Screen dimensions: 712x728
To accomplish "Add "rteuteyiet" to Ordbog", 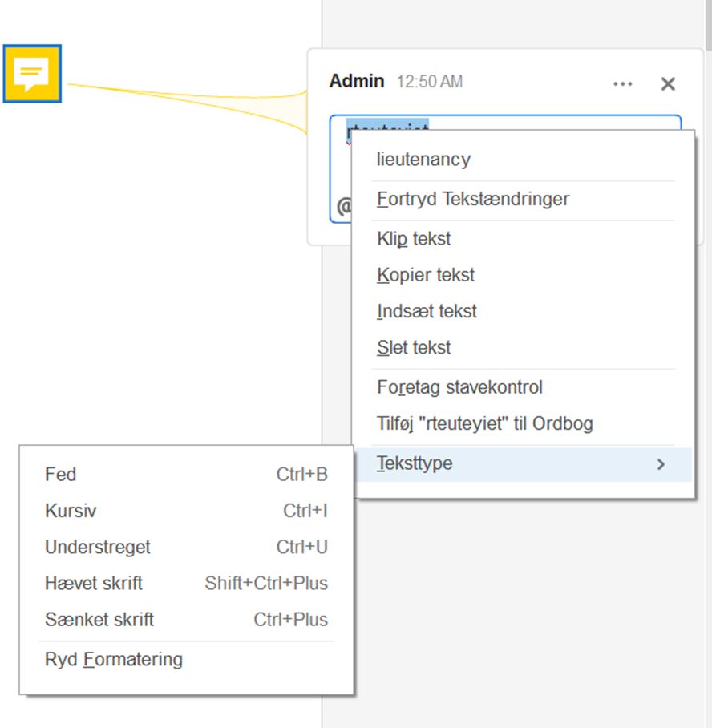I will [x=484, y=423].
